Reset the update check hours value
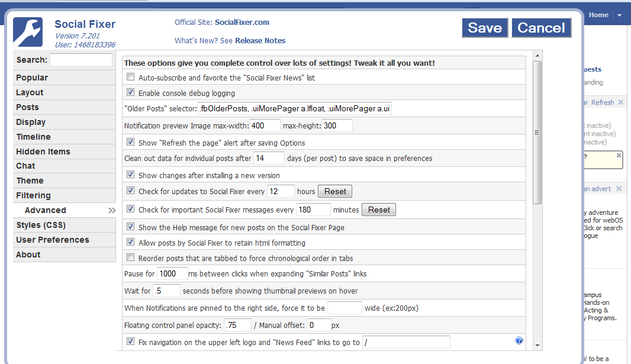Viewport: 631px width, 364px height. (335, 191)
